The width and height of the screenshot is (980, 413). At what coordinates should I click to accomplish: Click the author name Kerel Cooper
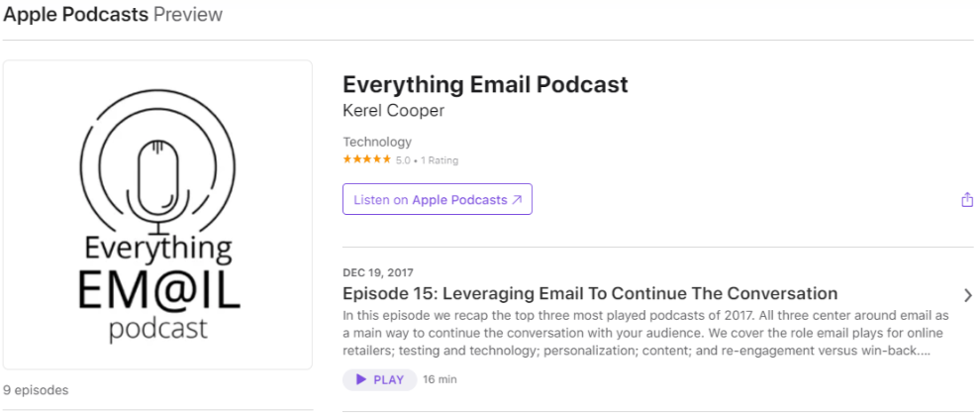[x=394, y=111]
